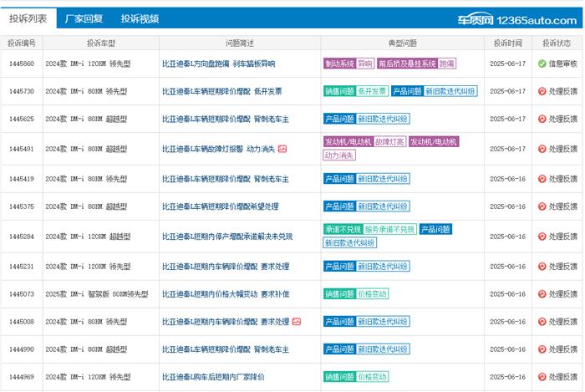Open the 要求处理 complaint in row 1445008
585x392 pixels.
(226, 322)
